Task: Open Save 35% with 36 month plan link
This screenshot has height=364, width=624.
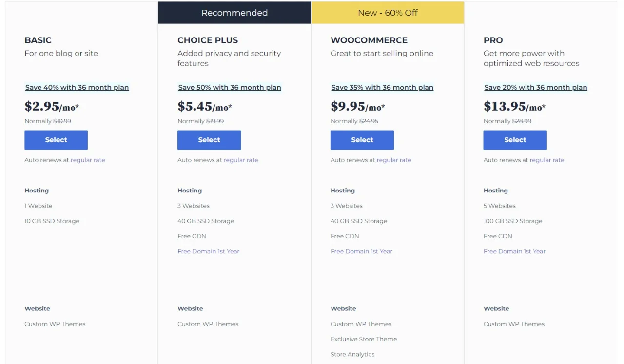Action: [382, 87]
